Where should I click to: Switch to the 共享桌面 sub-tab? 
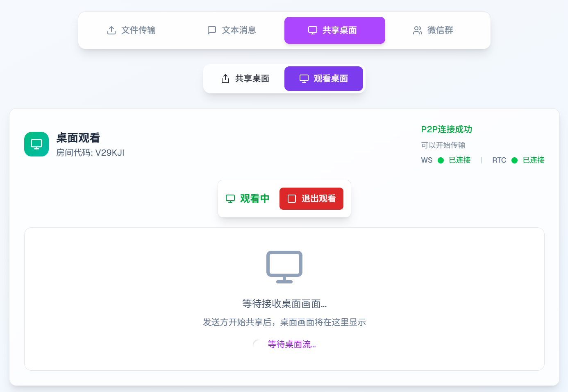(x=245, y=79)
